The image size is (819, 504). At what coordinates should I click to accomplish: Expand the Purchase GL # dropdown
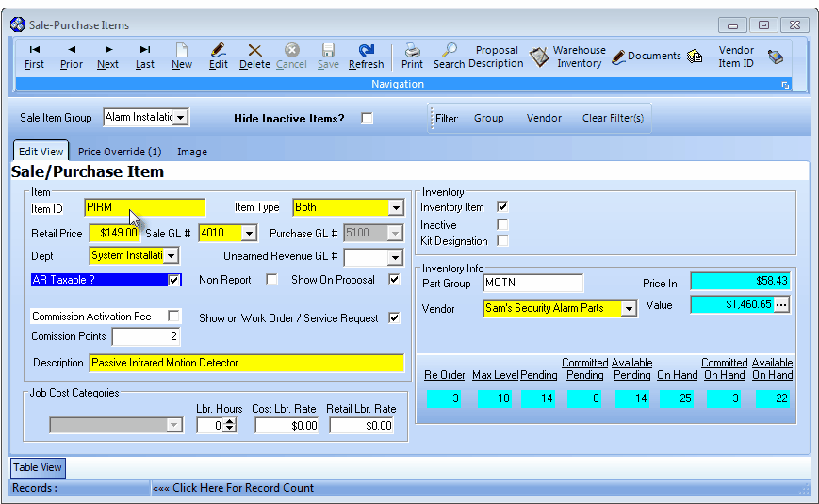pyautogui.click(x=396, y=233)
